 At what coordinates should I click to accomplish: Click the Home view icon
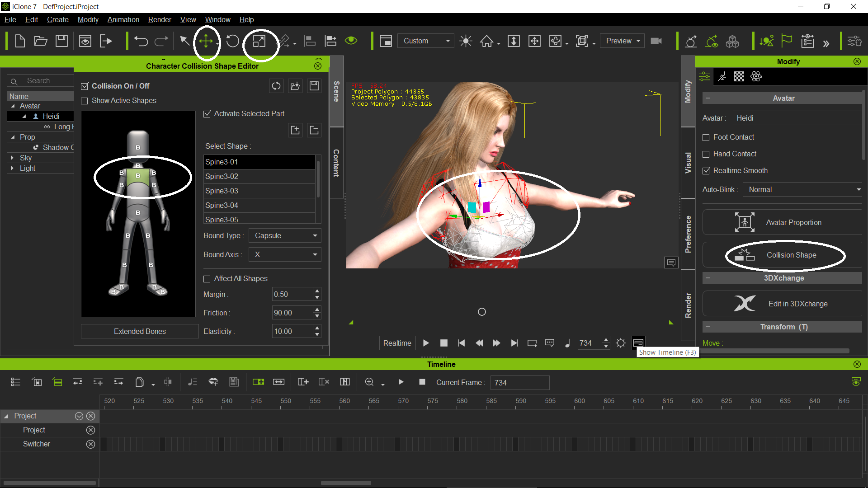[486, 41]
